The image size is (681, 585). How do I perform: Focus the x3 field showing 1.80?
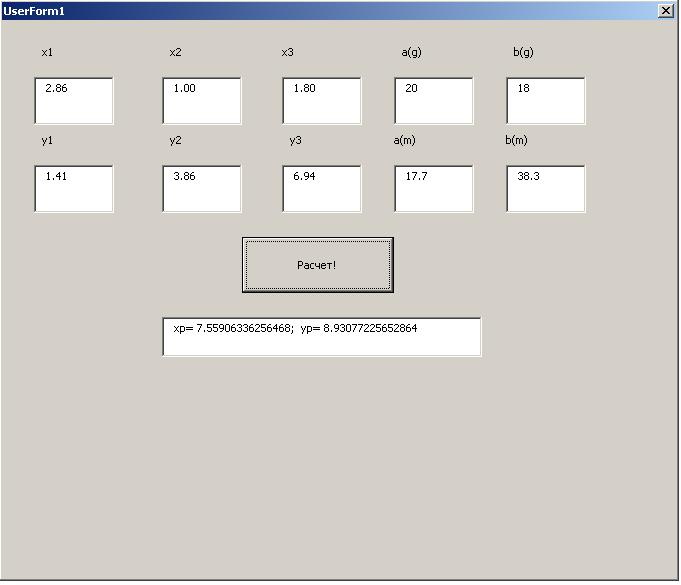(x=322, y=101)
